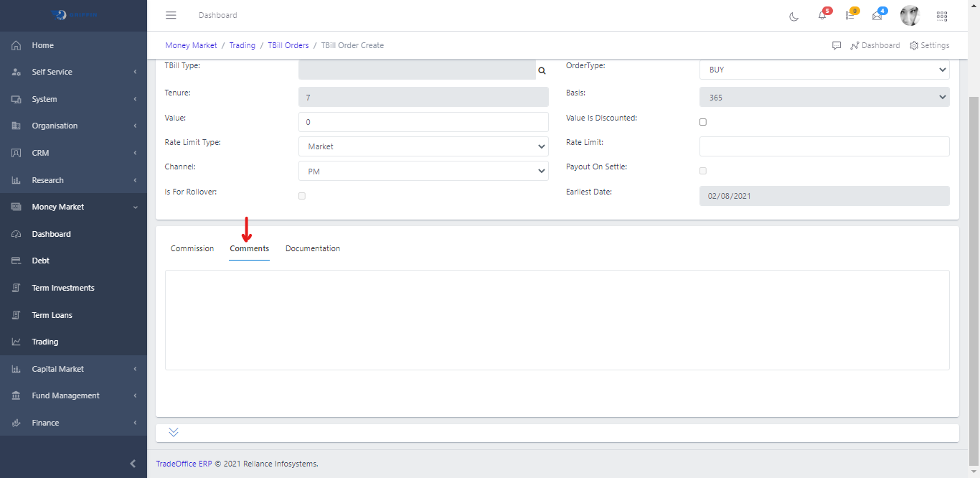Check the Value Is Discounted checkbox
The height and width of the screenshot is (478, 980).
coord(703,122)
